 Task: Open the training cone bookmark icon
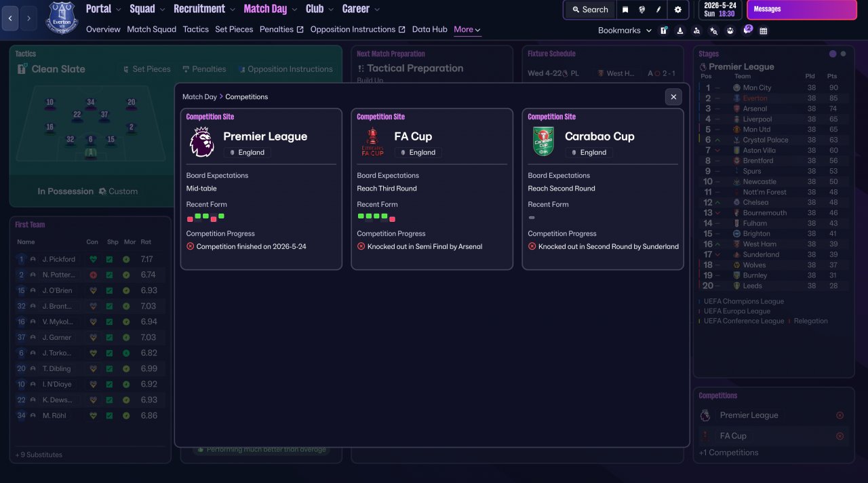point(680,31)
